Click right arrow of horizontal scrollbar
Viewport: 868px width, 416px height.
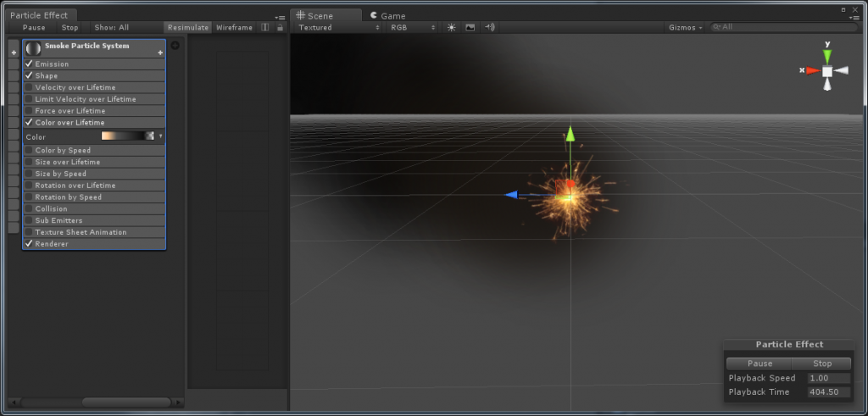click(x=178, y=402)
